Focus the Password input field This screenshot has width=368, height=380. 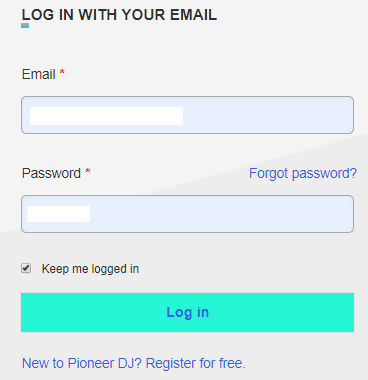187,214
